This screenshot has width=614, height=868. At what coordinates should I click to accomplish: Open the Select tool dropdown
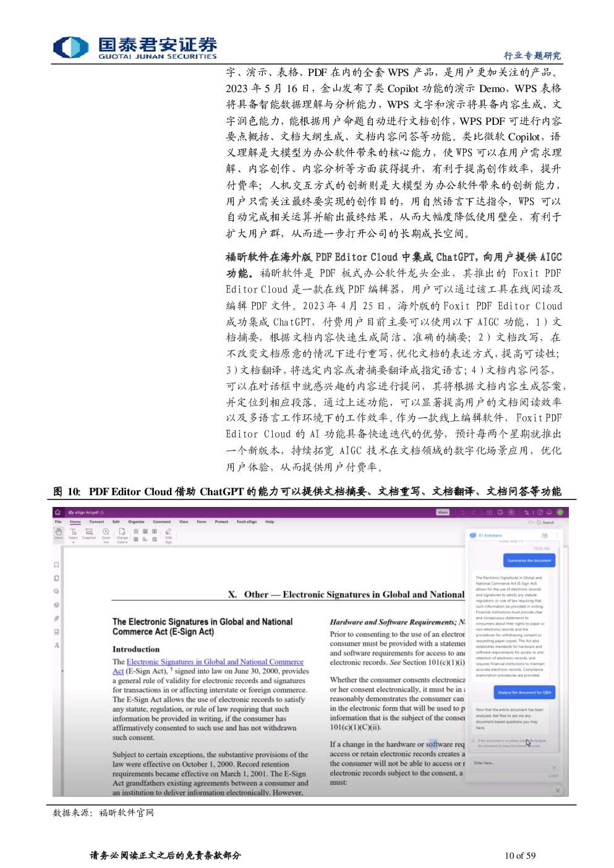coord(73,535)
